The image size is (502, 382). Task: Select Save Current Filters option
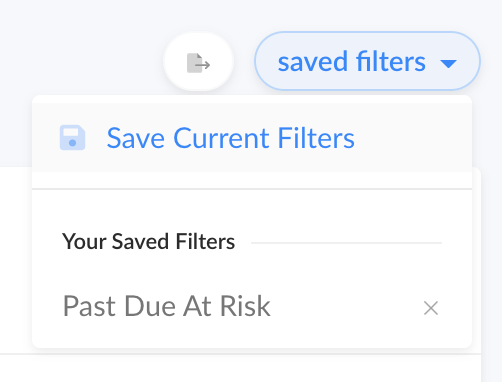[252, 138]
